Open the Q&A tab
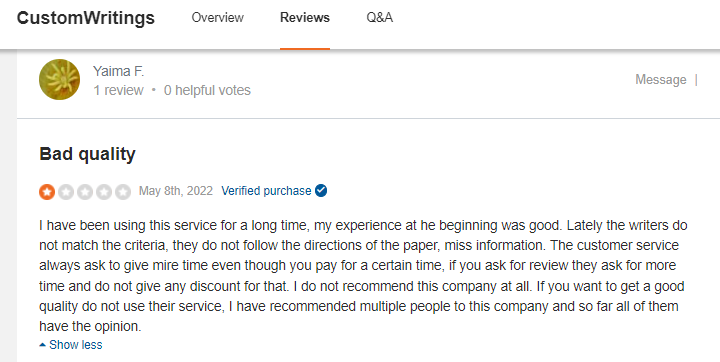This screenshot has height=362, width=720. pyautogui.click(x=380, y=17)
